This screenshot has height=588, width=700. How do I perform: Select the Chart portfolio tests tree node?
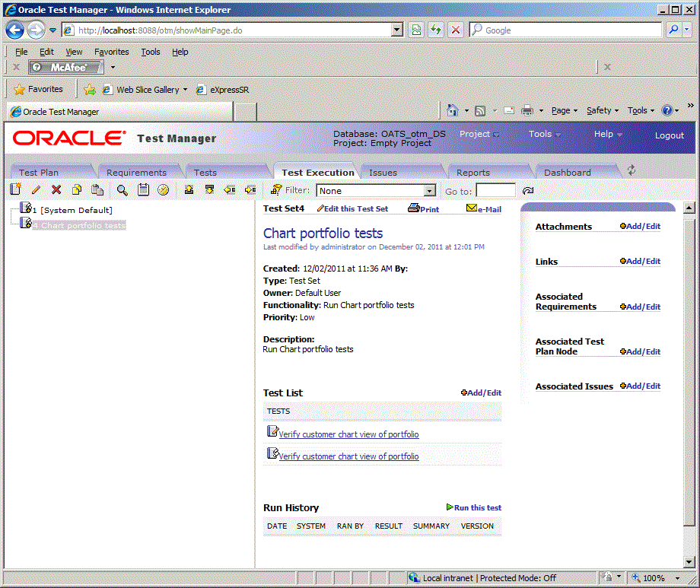[x=79, y=225]
